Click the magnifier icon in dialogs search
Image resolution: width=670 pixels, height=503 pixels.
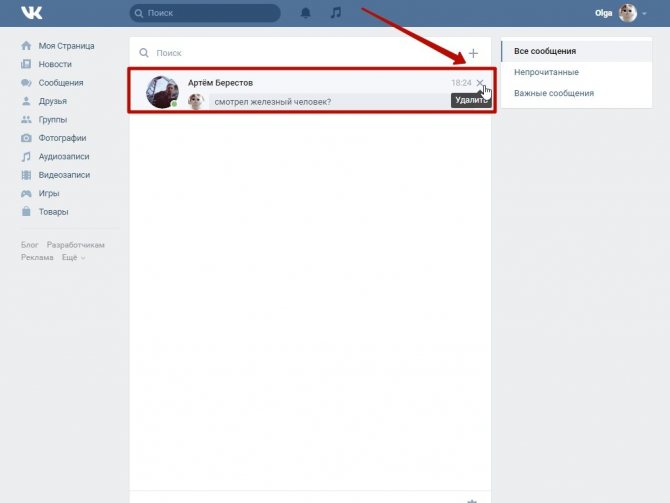point(144,53)
